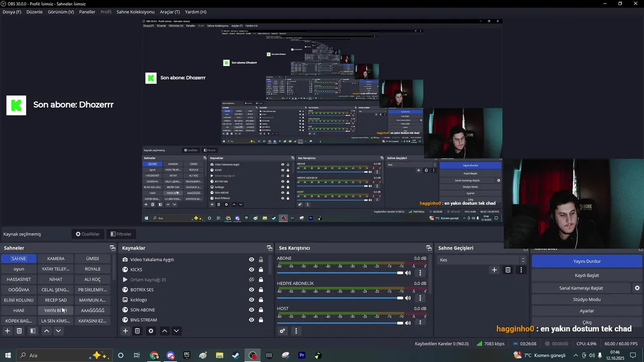The height and width of the screenshot is (362, 644).
Task: Remove scene transition with trash icon
Action: pos(508,270)
